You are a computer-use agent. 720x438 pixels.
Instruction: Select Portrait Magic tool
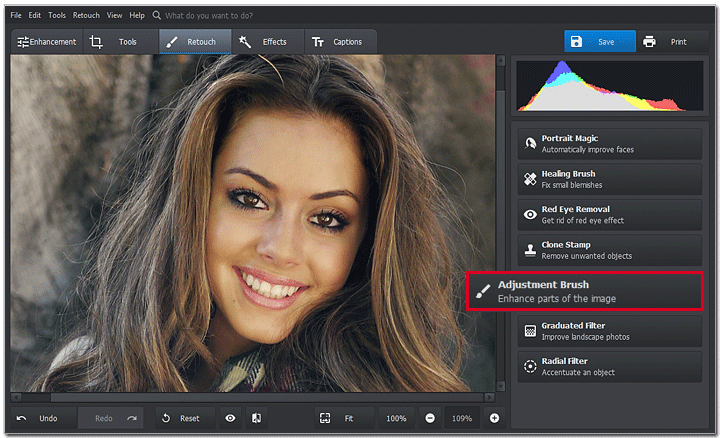[x=610, y=144]
